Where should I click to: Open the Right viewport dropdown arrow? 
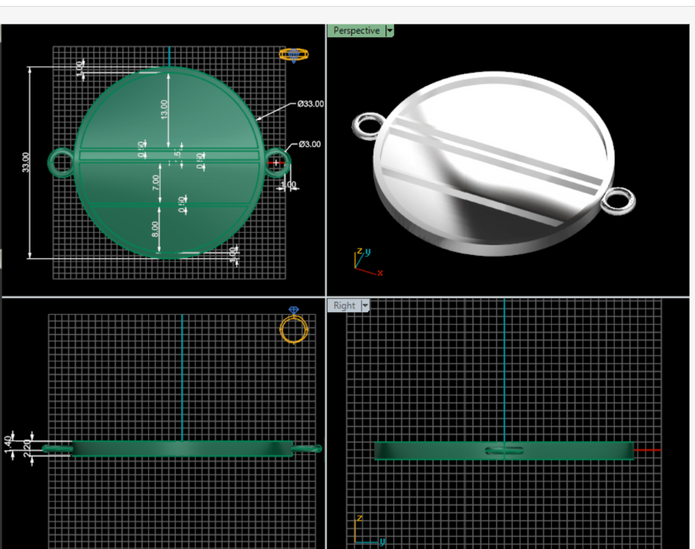[365, 305]
